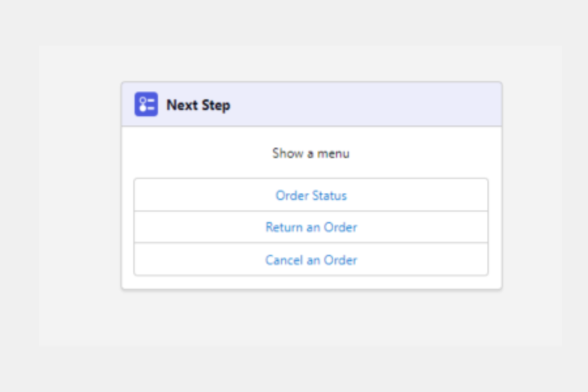Select the Show a menu label
Screen dimensions: 588x392
point(311,154)
